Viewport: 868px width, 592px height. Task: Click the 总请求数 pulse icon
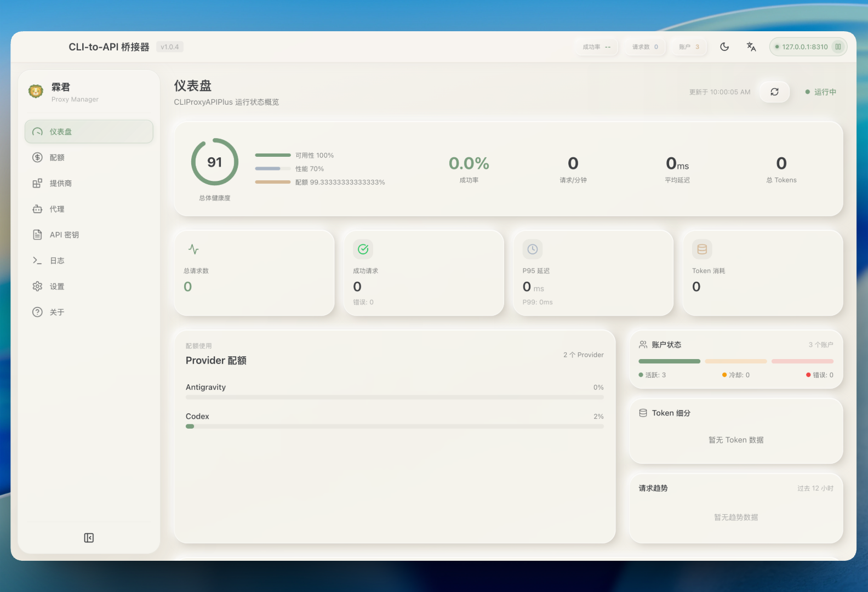coord(193,249)
